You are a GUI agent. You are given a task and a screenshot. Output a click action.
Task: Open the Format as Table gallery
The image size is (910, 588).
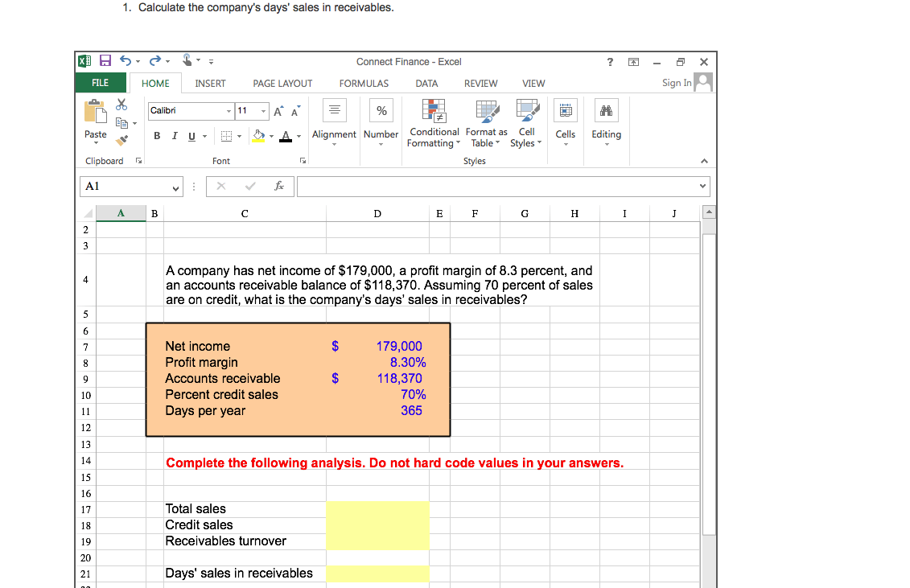(485, 125)
